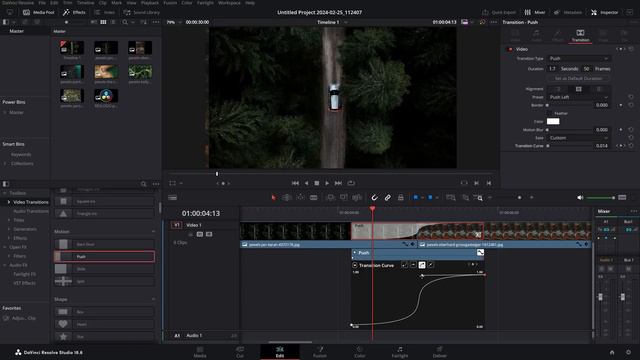Click the Stop playback button
Viewport: 640px width, 360px height.
pos(317,183)
